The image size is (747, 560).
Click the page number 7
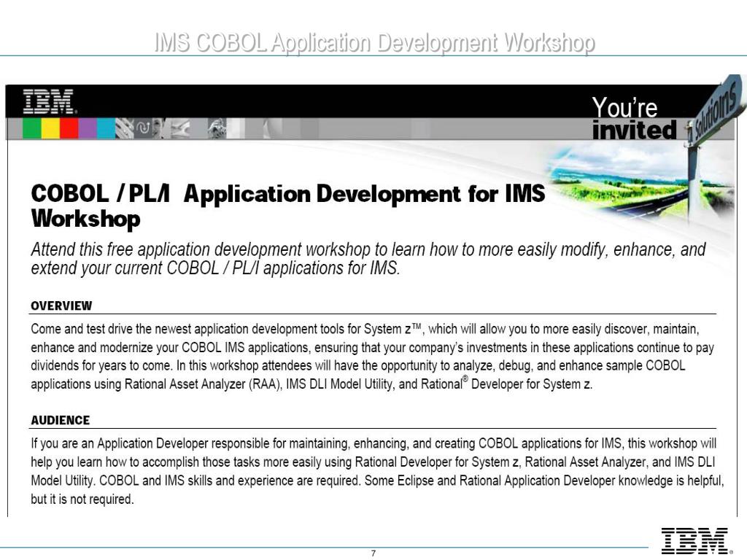pyautogui.click(x=373, y=553)
